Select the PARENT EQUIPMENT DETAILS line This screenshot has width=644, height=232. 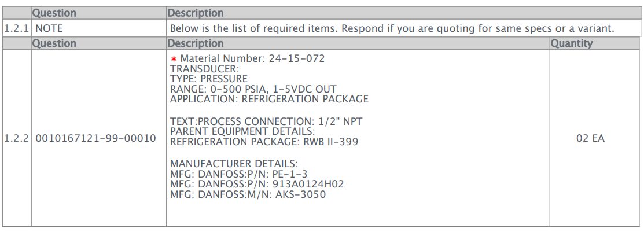pos(242,131)
